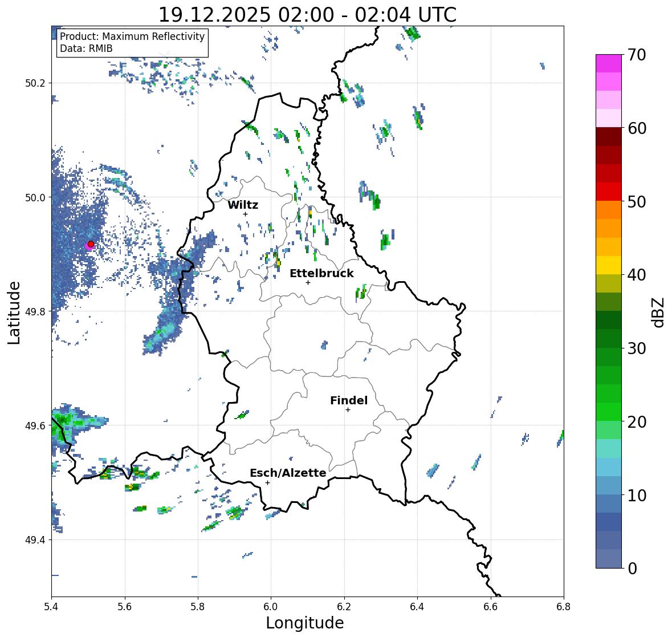672x637 pixels.
Task: Click the 6.6 longitude tick label
Action: click(x=491, y=607)
